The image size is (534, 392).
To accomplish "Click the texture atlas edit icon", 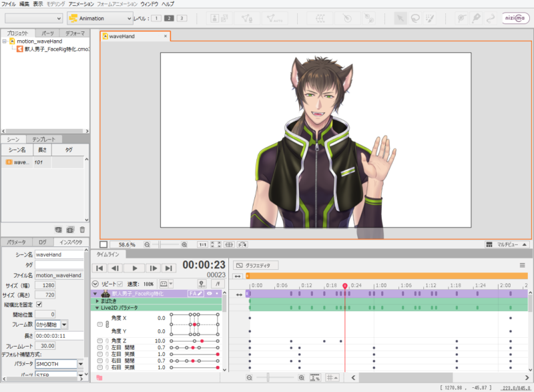I will 220,19.
